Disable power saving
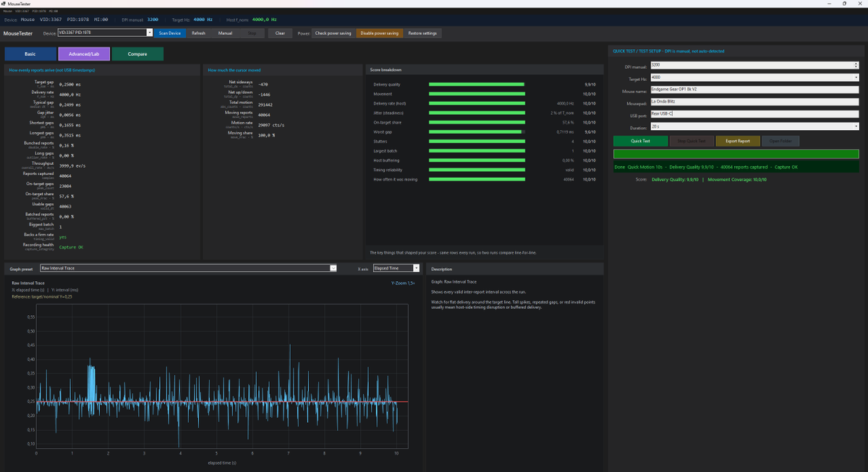This screenshot has height=472, width=868. (380, 33)
